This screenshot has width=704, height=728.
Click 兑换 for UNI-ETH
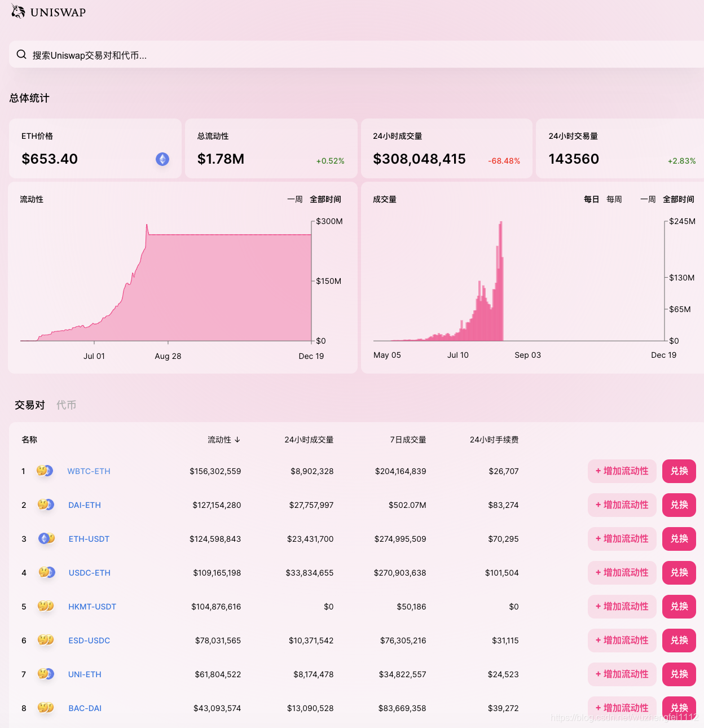point(679,674)
